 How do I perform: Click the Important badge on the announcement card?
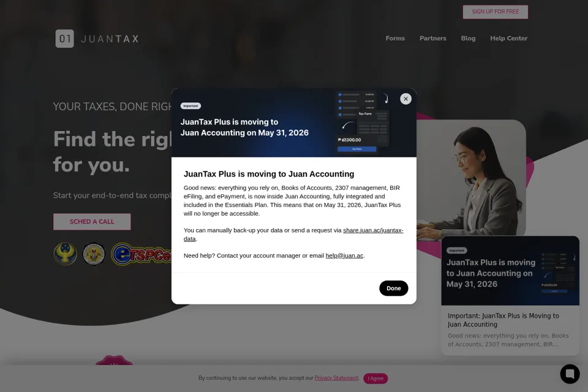tap(456, 250)
